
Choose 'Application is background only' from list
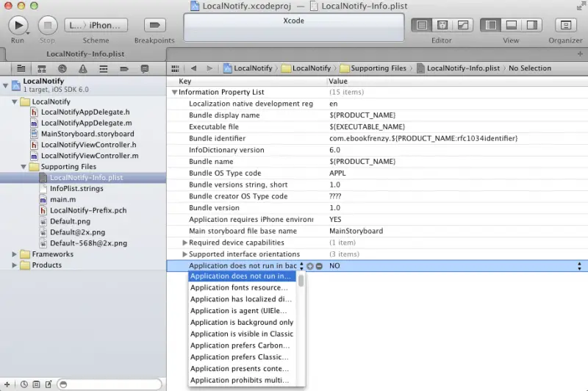[x=241, y=323]
